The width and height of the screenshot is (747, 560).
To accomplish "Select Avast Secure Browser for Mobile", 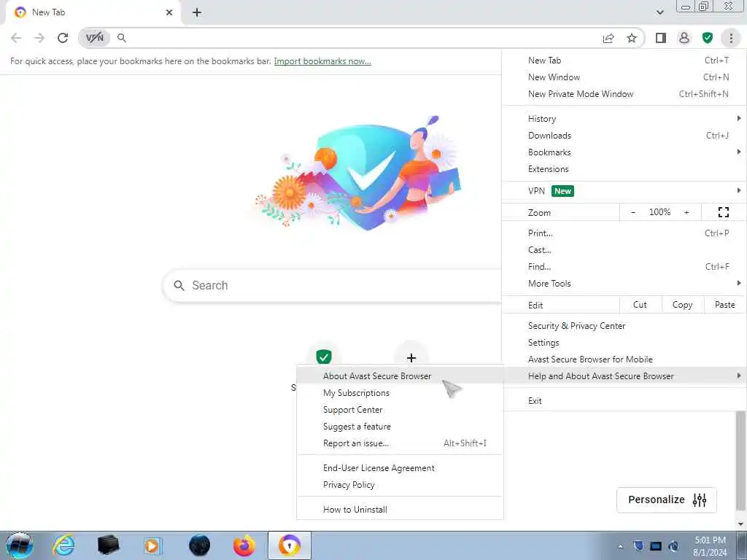I will coord(624,359).
